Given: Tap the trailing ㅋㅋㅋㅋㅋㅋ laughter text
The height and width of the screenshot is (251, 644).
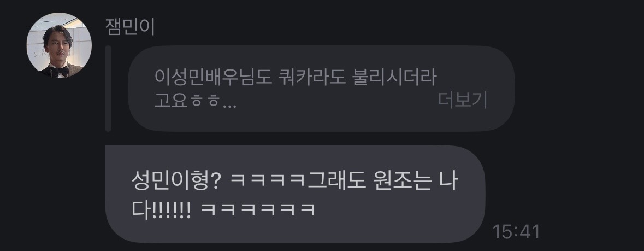Looking at the screenshot, I should (x=258, y=209).
